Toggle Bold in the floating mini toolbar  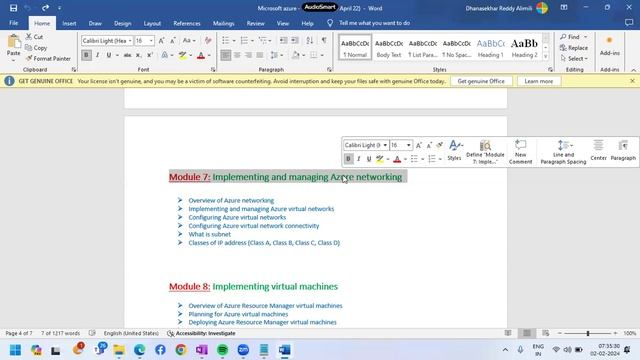click(x=348, y=159)
